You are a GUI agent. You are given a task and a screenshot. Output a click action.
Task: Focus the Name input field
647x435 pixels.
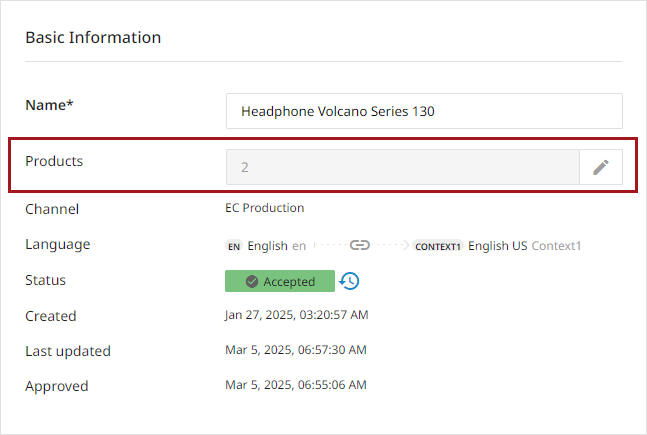pos(424,111)
